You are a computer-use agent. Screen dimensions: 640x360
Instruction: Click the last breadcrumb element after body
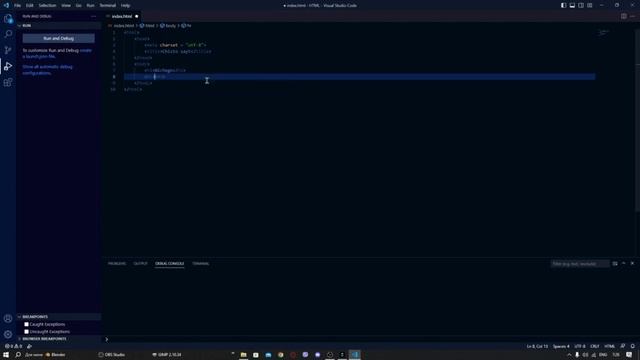pyautogui.click(x=186, y=26)
